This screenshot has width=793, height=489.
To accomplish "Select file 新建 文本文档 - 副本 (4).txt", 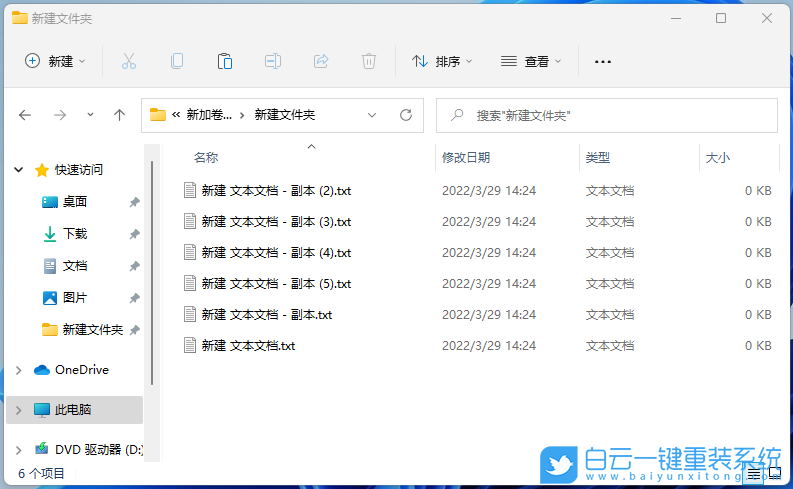I will 276,252.
